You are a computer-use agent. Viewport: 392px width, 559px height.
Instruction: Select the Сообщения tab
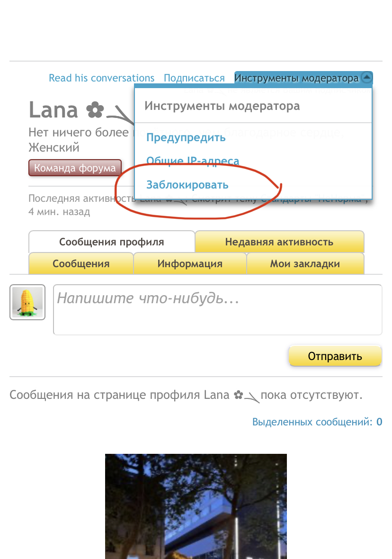click(x=81, y=263)
